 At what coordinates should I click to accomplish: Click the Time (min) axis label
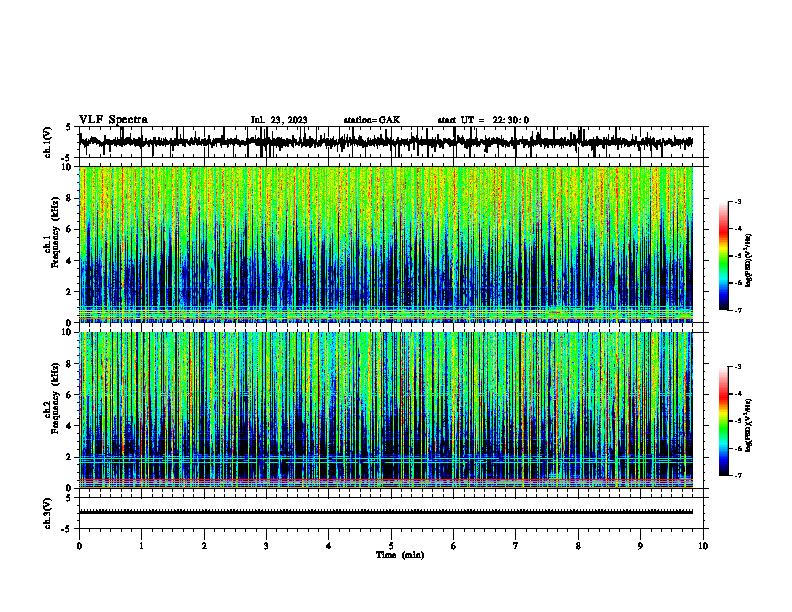tap(400, 555)
